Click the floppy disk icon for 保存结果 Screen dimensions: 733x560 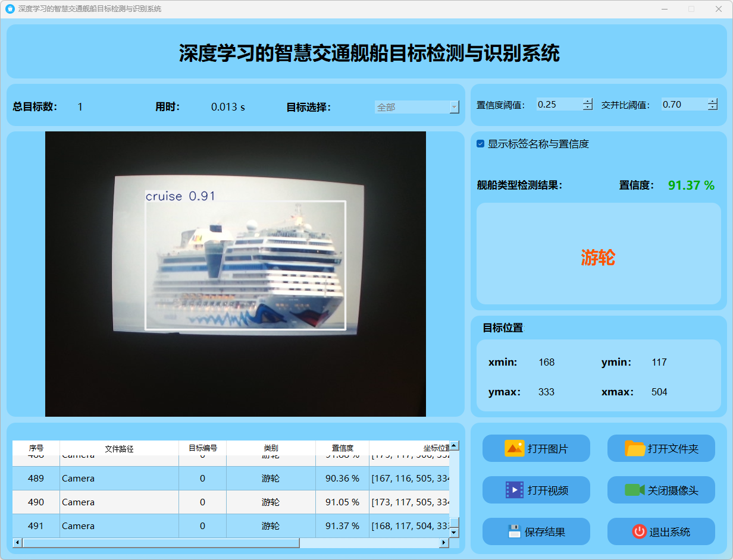point(514,531)
